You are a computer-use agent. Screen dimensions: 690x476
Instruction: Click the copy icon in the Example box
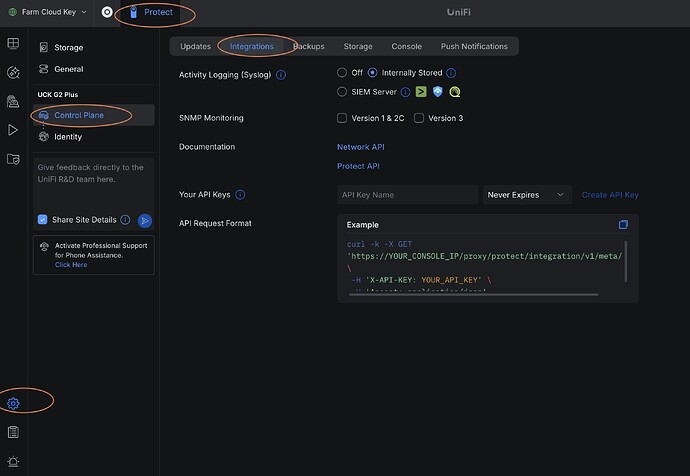coord(623,225)
